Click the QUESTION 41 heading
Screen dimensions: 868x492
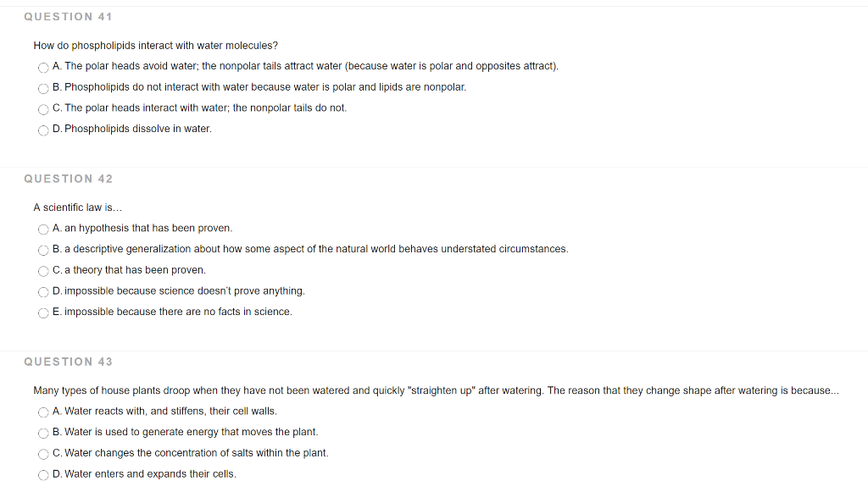[x=68, y=16]
